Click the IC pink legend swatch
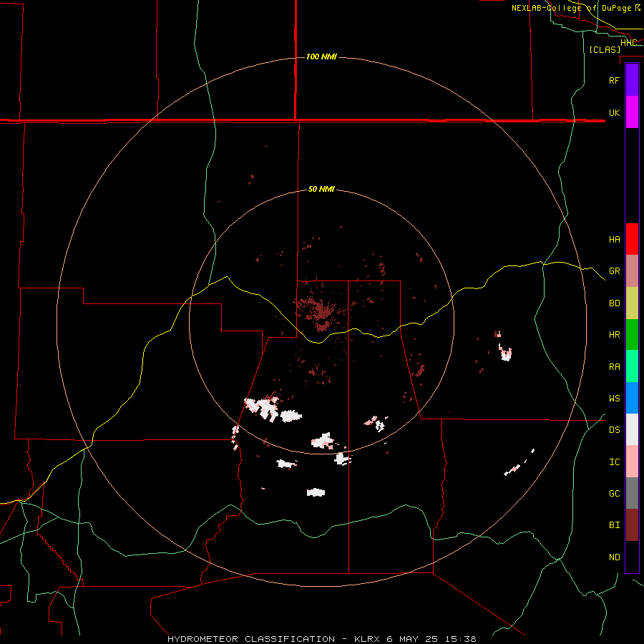 click(x=632, y=462)
